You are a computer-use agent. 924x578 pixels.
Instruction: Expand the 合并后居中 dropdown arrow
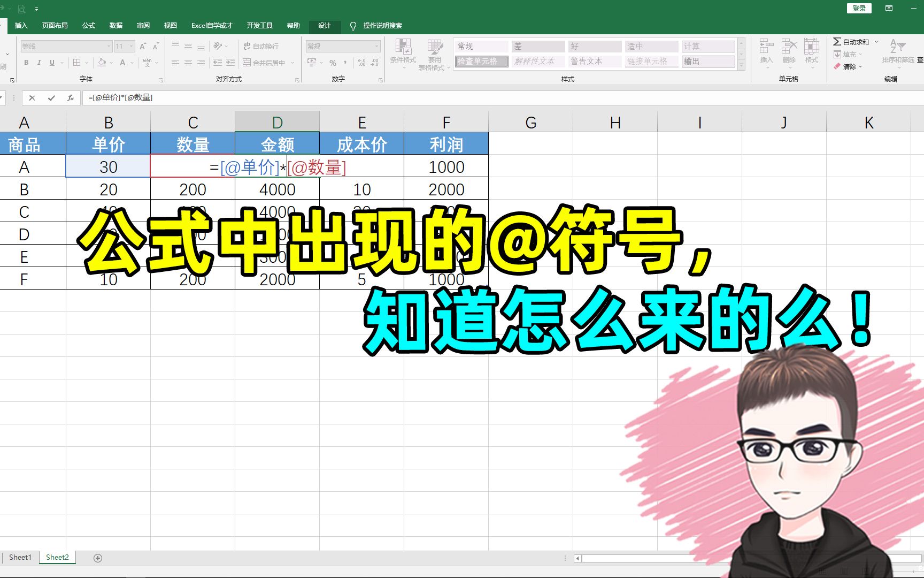pos(292,63)
